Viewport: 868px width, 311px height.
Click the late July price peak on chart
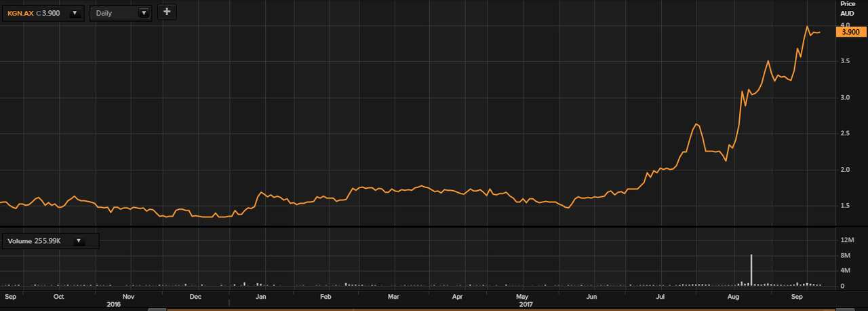[696, 124]
